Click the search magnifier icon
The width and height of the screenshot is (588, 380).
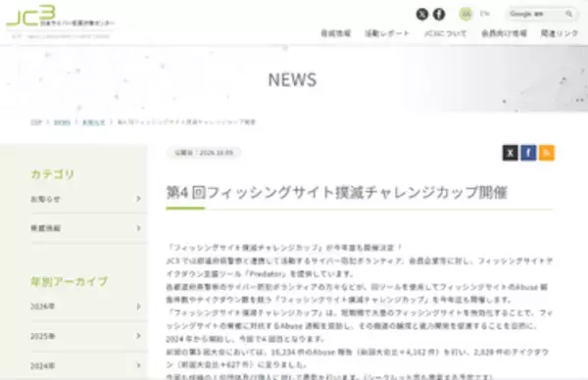click(x=568, y=14)
